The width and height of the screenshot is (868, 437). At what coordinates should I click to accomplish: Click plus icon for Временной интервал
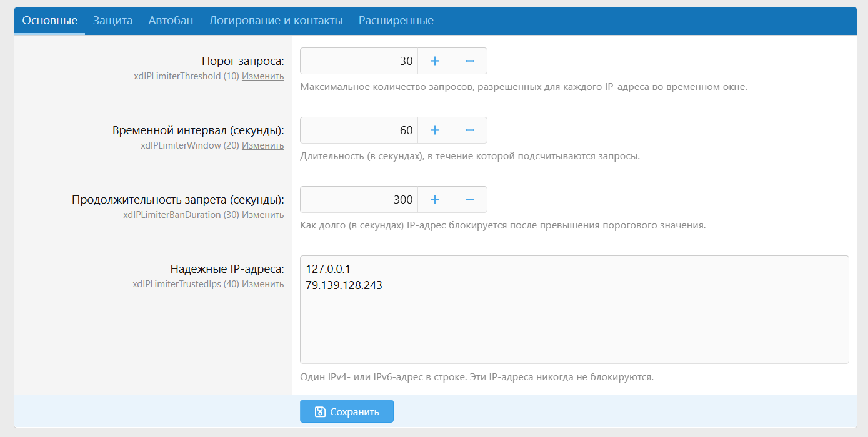click(x=435, y=130)
